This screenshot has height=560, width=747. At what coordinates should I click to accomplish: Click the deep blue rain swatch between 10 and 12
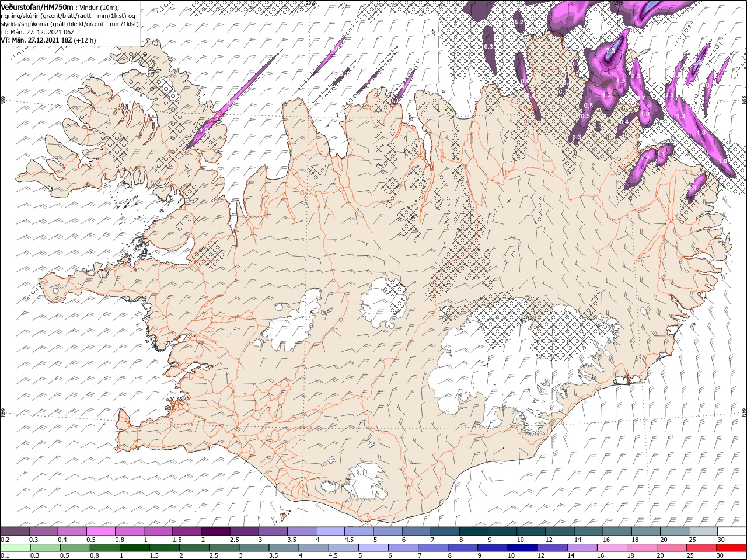523,548
